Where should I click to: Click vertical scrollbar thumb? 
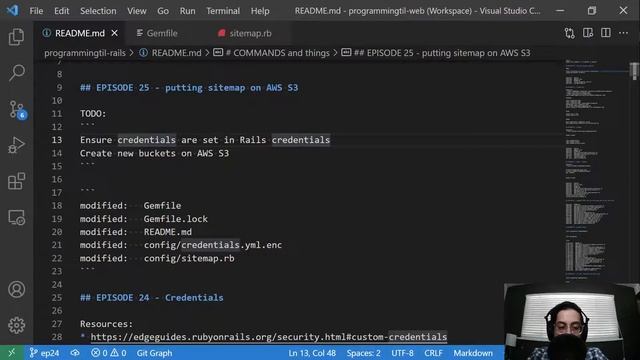pos(634,71)
